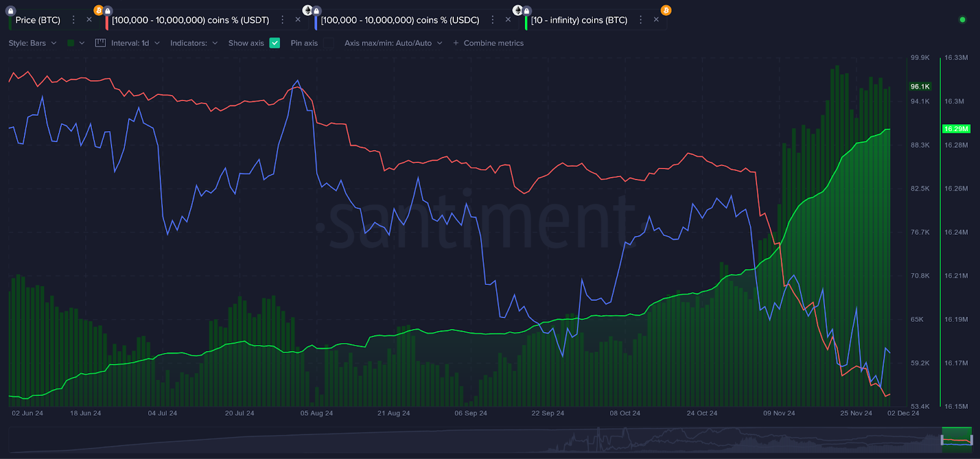Open the three-dot menu for the USDC metric
The image size is (980, 459).
(x=492, y=20)
